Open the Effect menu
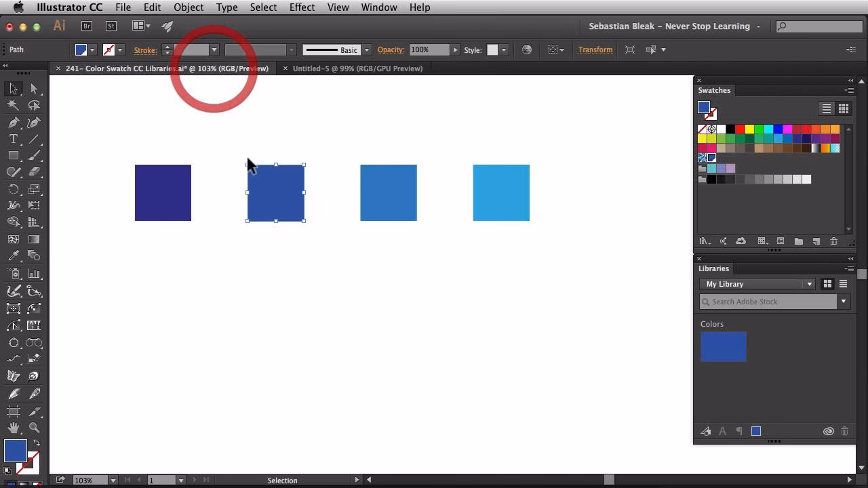This screenshot has width=868, height=488. (x=301, y=7)
